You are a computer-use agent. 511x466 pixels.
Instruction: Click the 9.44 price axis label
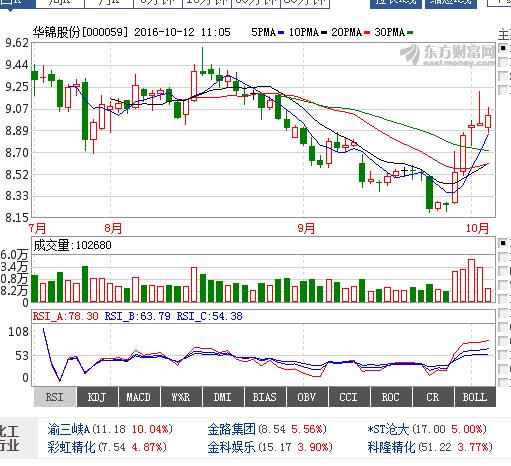pos(17,65)
